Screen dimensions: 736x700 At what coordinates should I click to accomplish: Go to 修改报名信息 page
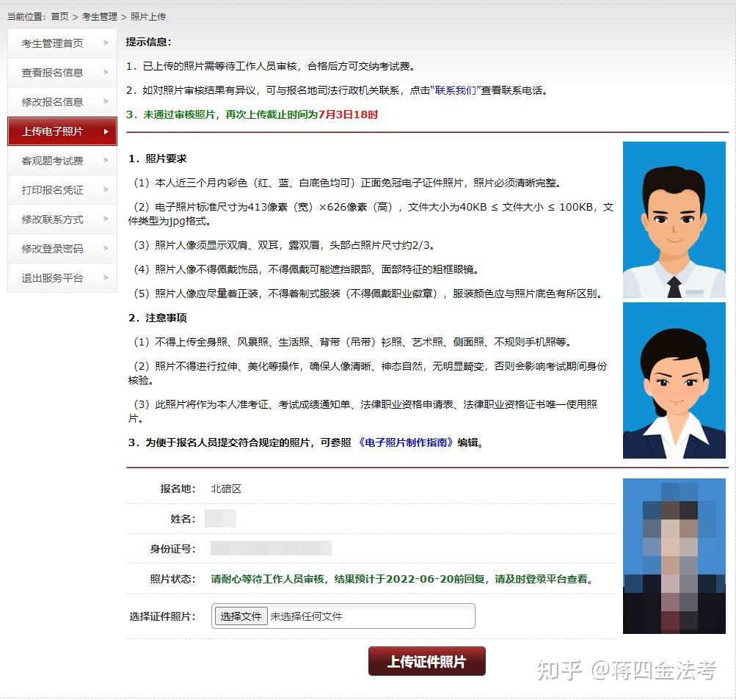click(62, 102)
